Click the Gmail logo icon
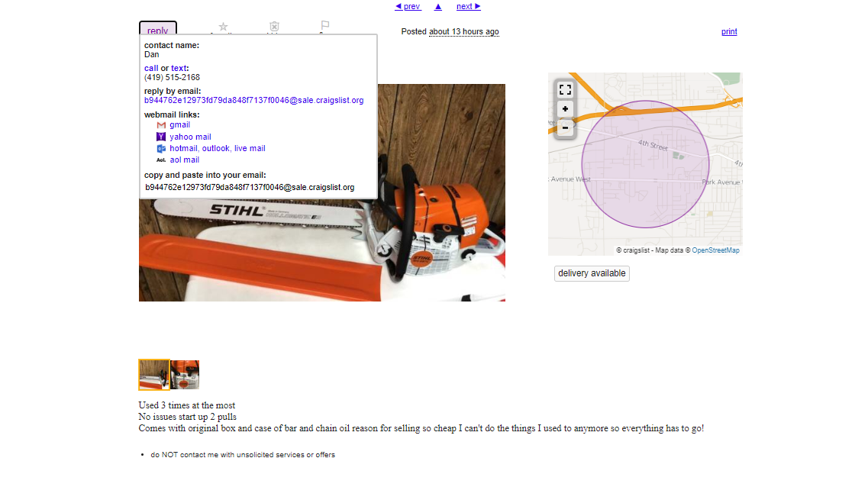The width and height of the screenshot is (868, 487). 161,125
